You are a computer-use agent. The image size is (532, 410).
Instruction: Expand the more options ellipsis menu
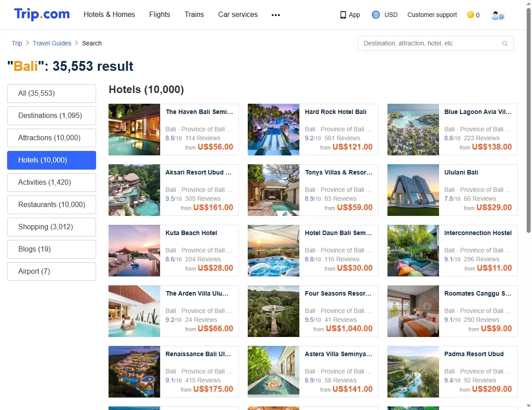pos(276,15)
